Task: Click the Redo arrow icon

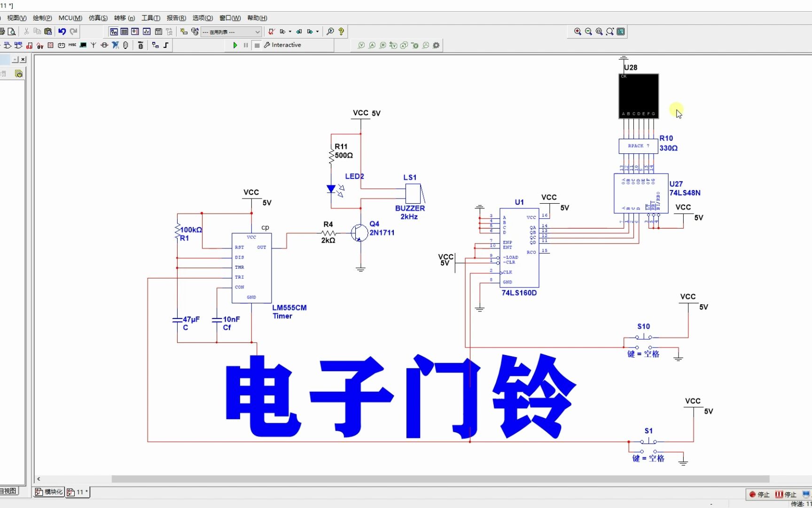Action: (73, 32)
